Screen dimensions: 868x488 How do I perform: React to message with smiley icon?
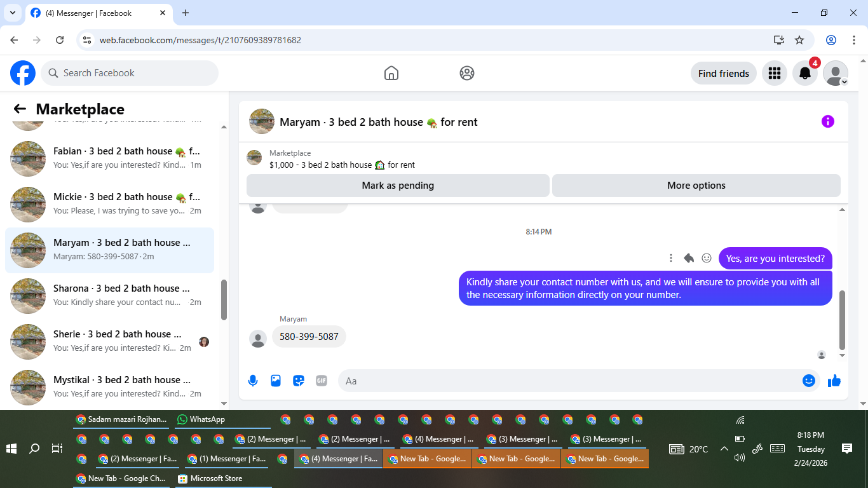point(707,258)
